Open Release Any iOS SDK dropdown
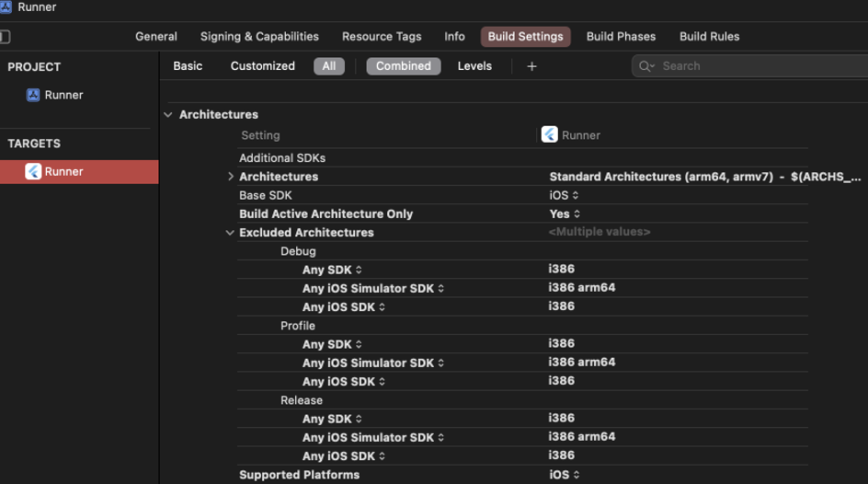 [343, 456]
